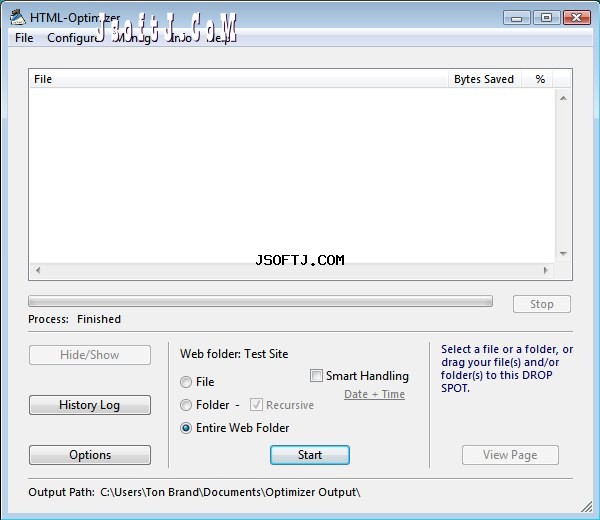Viewport: 600px width, 520px height.
Task: Maximize the HTML-Optimizer window
Action: click(546, 18)
